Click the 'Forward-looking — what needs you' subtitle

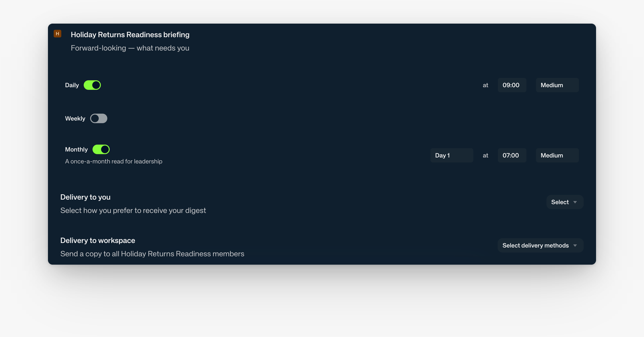[130, 48]
